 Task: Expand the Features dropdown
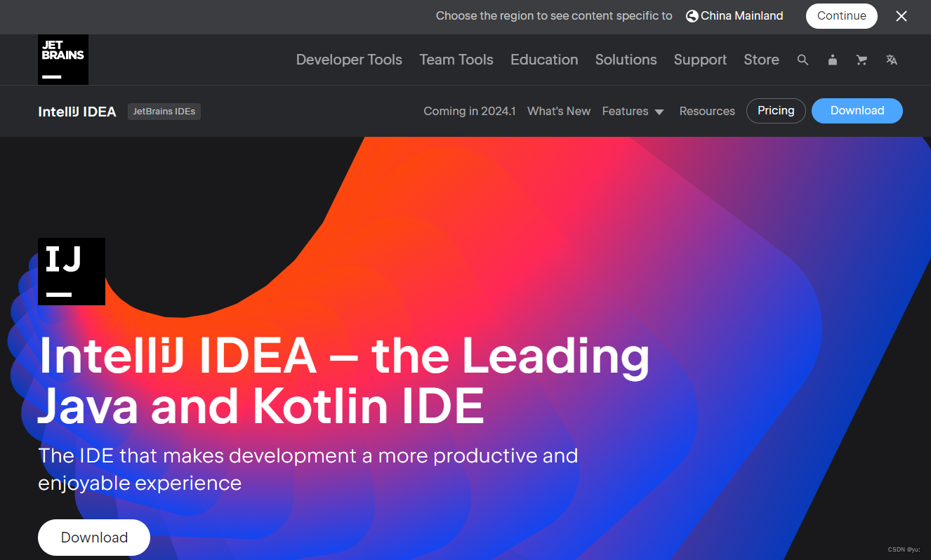[x=633, y=111]
